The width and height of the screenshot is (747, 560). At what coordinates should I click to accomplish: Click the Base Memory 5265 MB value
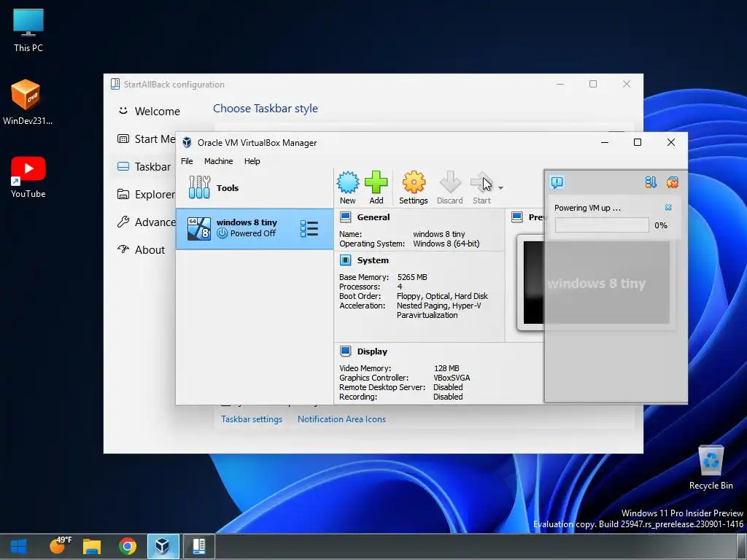click(412, 277)
